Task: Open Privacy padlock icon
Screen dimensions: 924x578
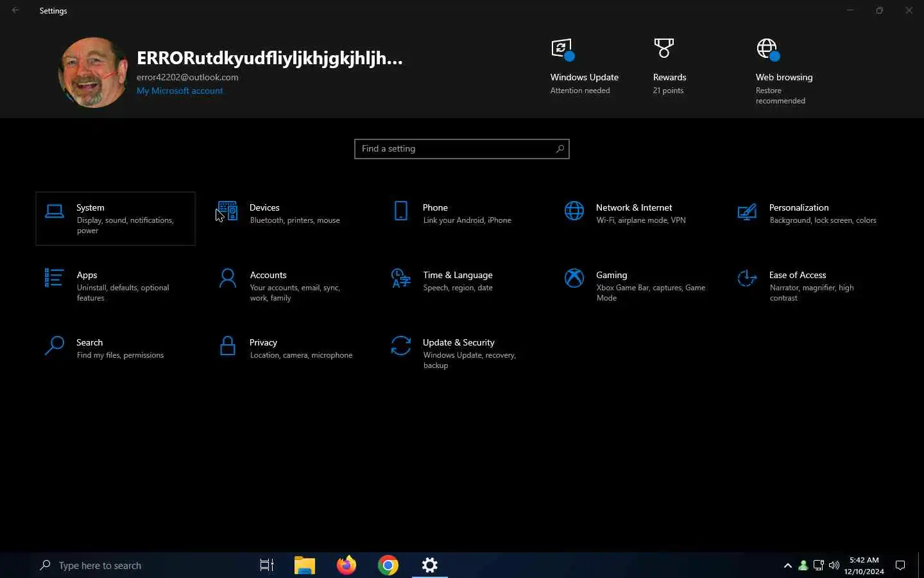Action: pos(228,346)
